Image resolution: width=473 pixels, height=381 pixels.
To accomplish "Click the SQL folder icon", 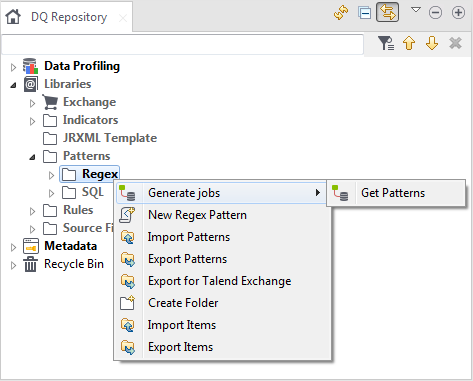I will (69, 192).
